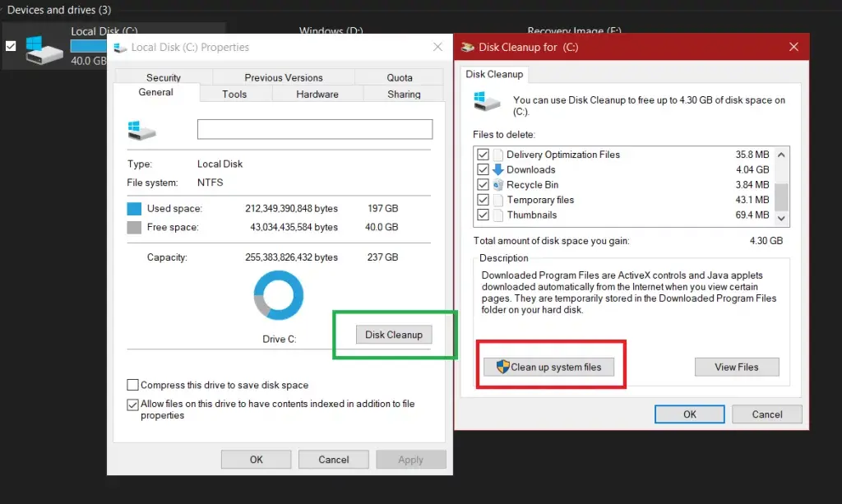The width and height of the screenshot is (842, 504).
Task: Click the gray Free space color swatch
Action: 134,227
